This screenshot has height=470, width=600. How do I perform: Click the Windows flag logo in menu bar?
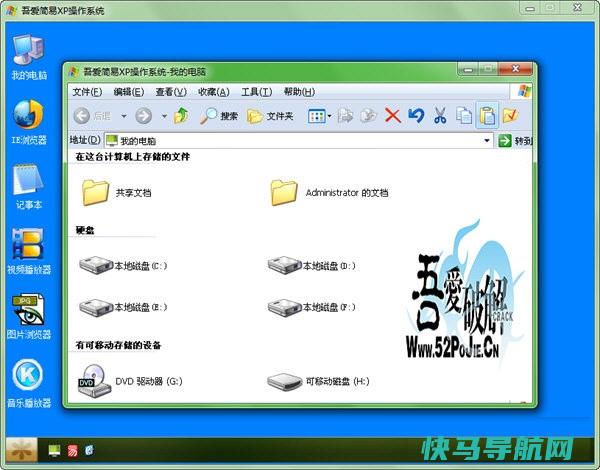tap(523, 92)
